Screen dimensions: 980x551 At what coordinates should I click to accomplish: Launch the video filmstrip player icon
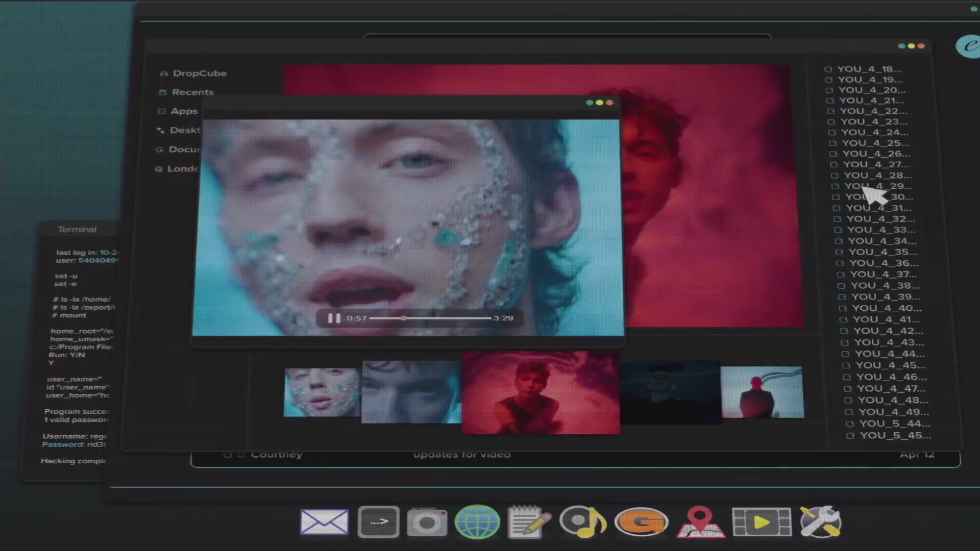point(762,522)
